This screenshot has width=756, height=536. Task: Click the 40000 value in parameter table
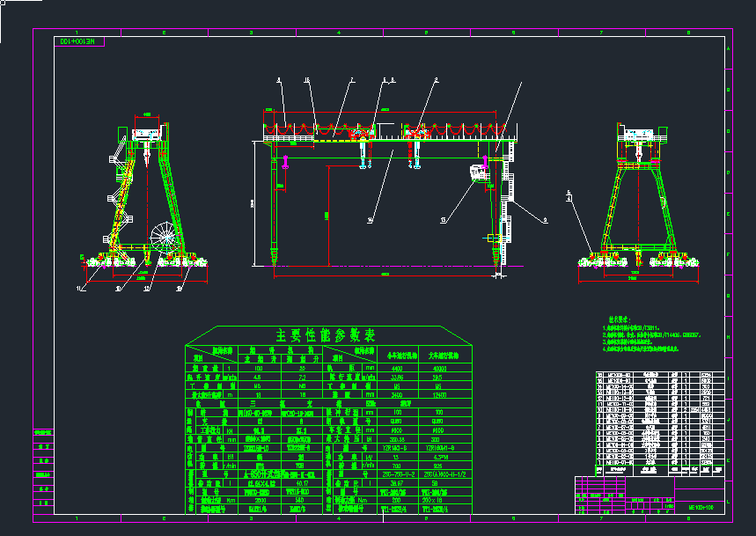click(445, 369)
